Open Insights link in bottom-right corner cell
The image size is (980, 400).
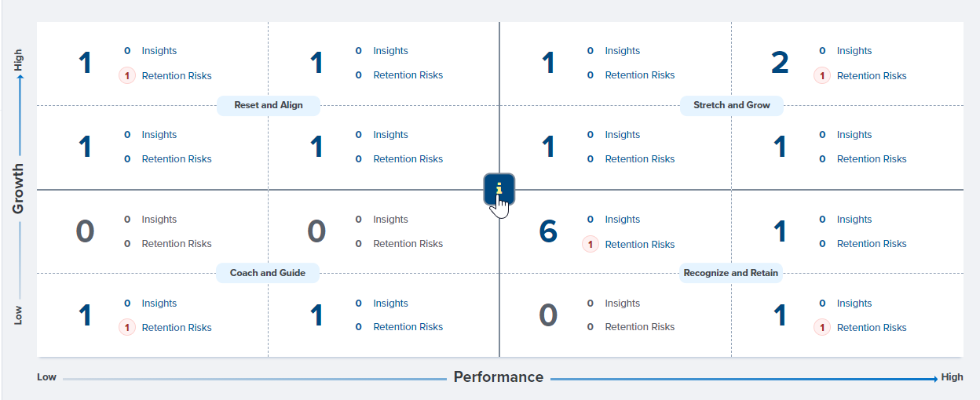(854, 304)
